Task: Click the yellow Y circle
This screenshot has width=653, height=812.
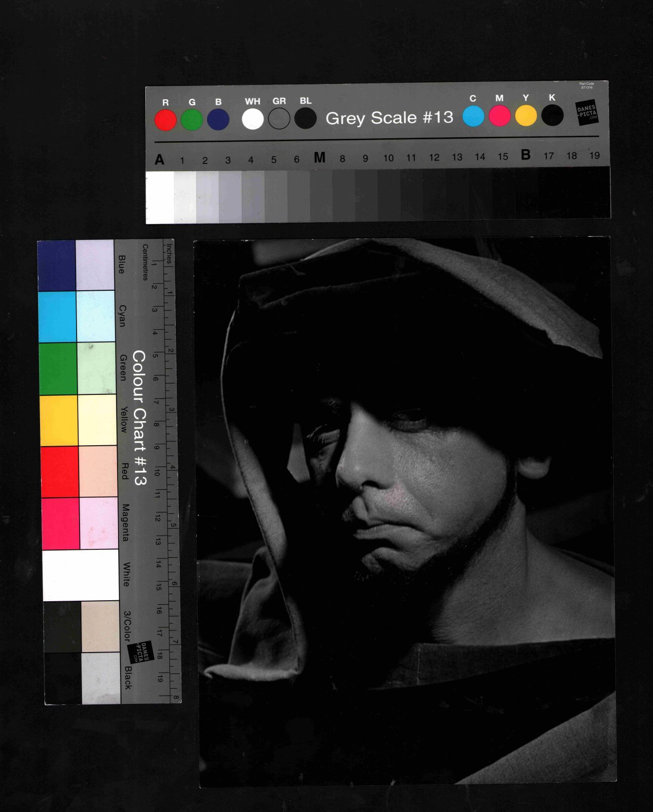Action: click(526, 116)
